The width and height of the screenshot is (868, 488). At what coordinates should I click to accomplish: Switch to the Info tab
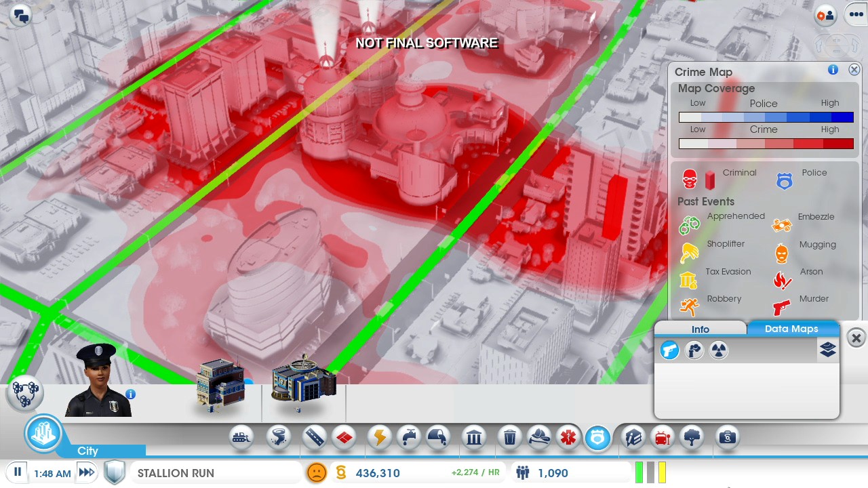(700, 329)
